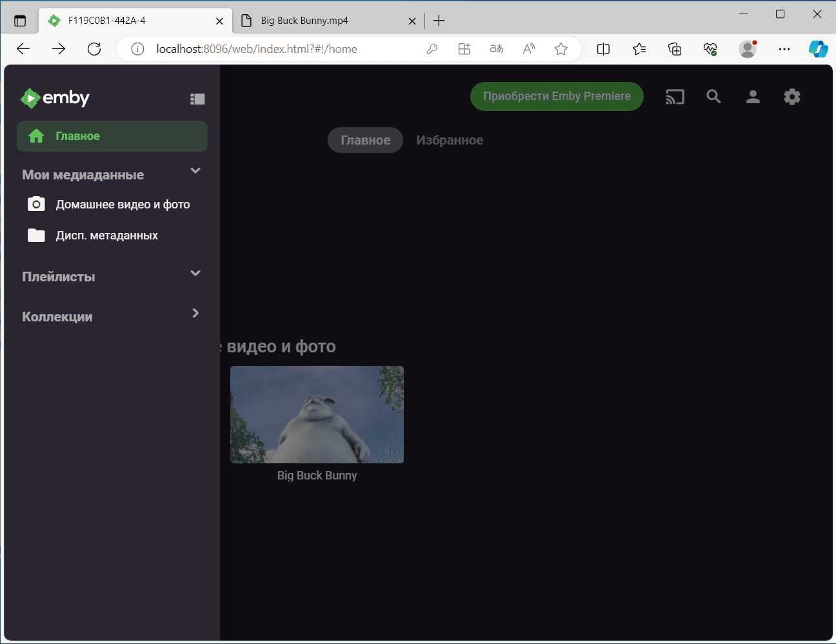
Task: Click the Мои медиаданные heading
Action: [83, 175]
